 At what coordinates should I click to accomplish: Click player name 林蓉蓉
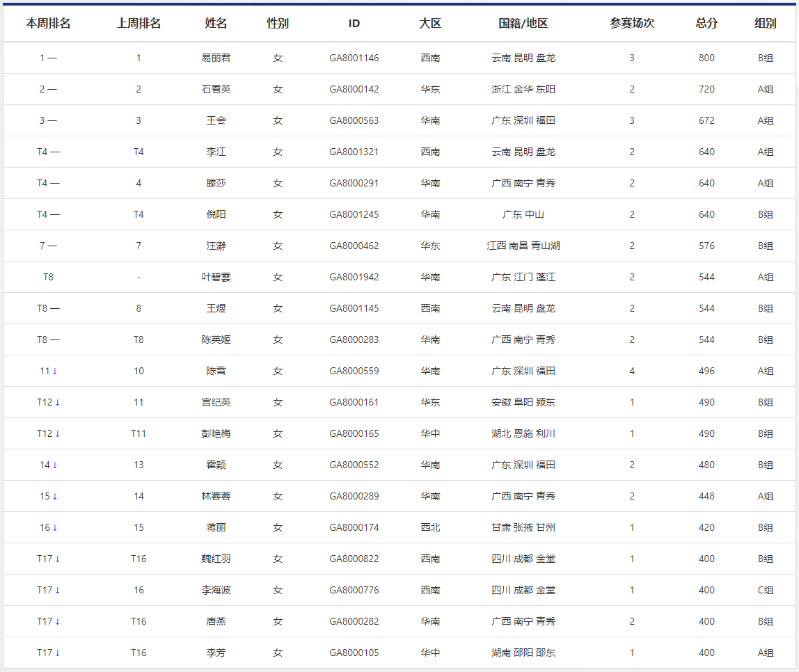(216, 497)
